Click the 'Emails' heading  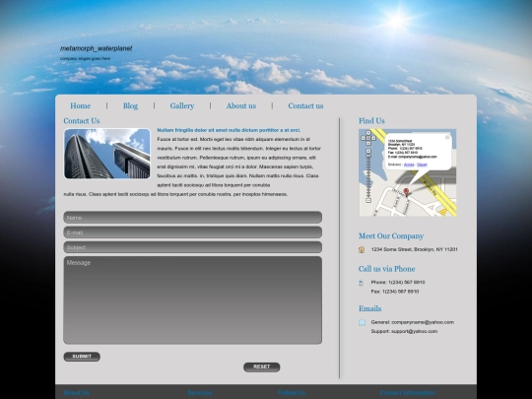pos(369,308)
